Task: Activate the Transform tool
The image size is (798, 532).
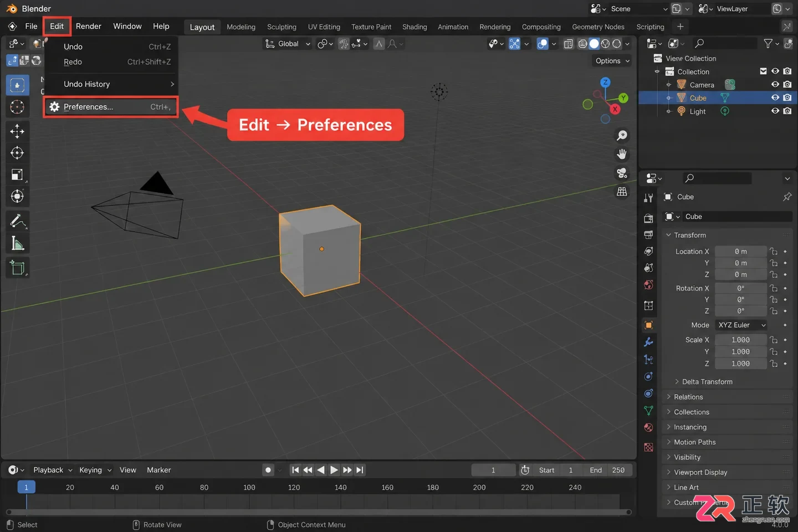Action: coord(17,196)
